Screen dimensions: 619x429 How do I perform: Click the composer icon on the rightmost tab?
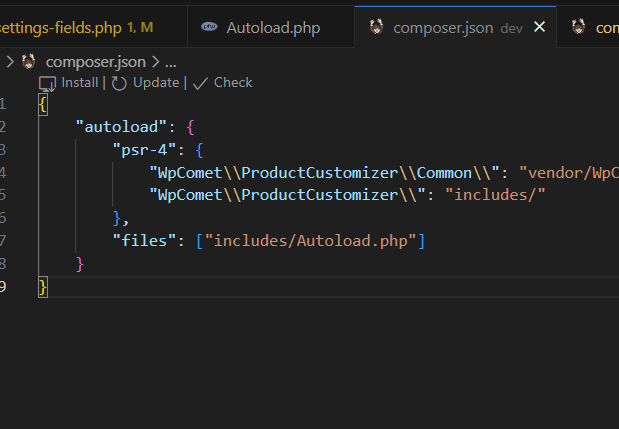pos(579,28)
